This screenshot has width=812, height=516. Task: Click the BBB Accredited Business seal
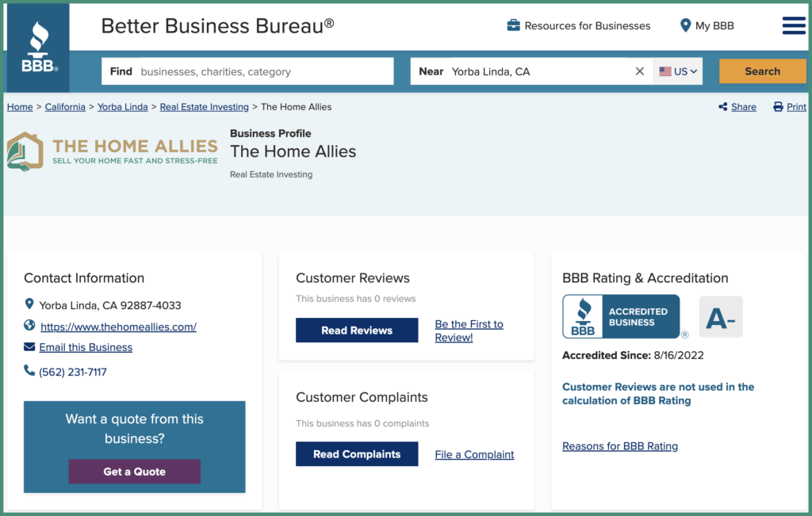(621, 317)
